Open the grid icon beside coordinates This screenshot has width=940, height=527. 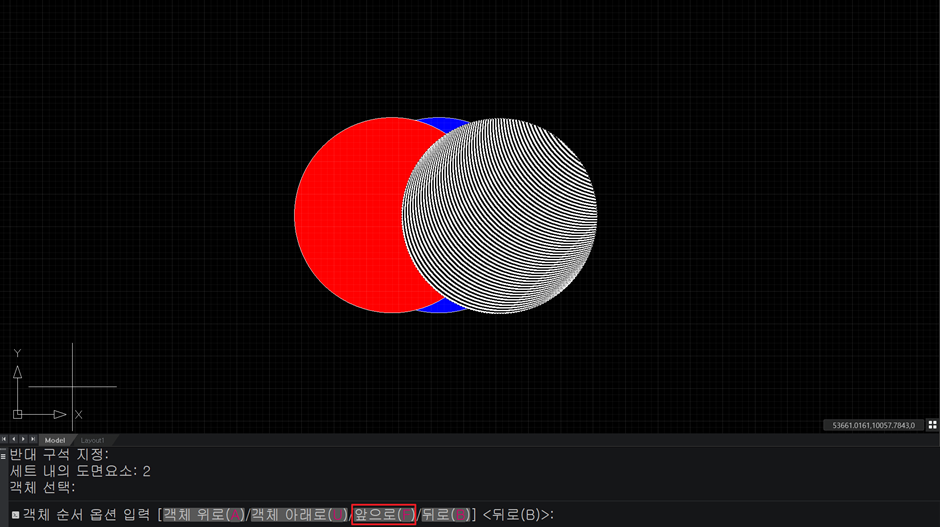932,424
